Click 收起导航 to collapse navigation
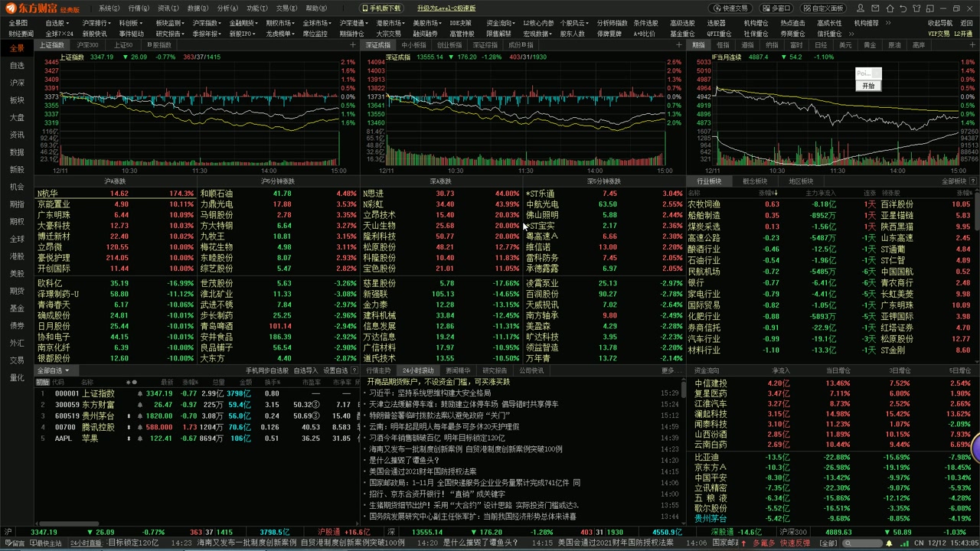The height and width of the screenshot is (551, 980). click(940, 24)
